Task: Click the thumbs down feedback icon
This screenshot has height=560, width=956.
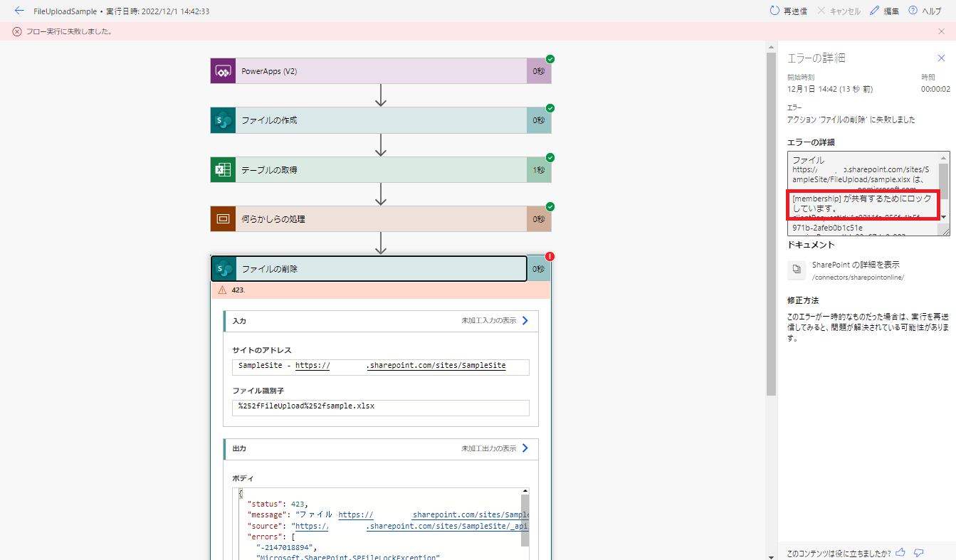Action: pyautogui.click(x=919, y=552)
